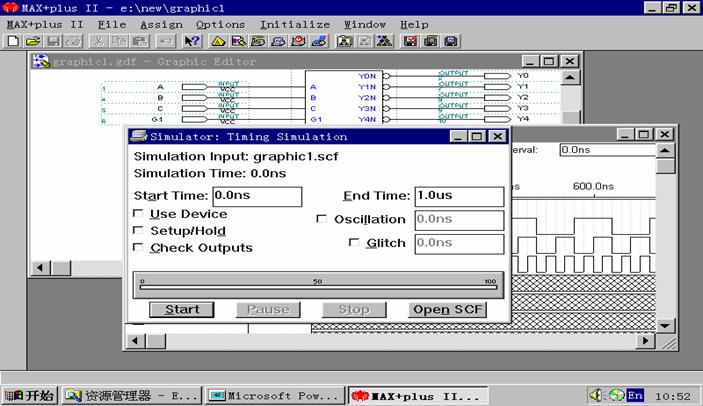Click Graphic Editor scroll left arrow

click(x=40, y=268)
